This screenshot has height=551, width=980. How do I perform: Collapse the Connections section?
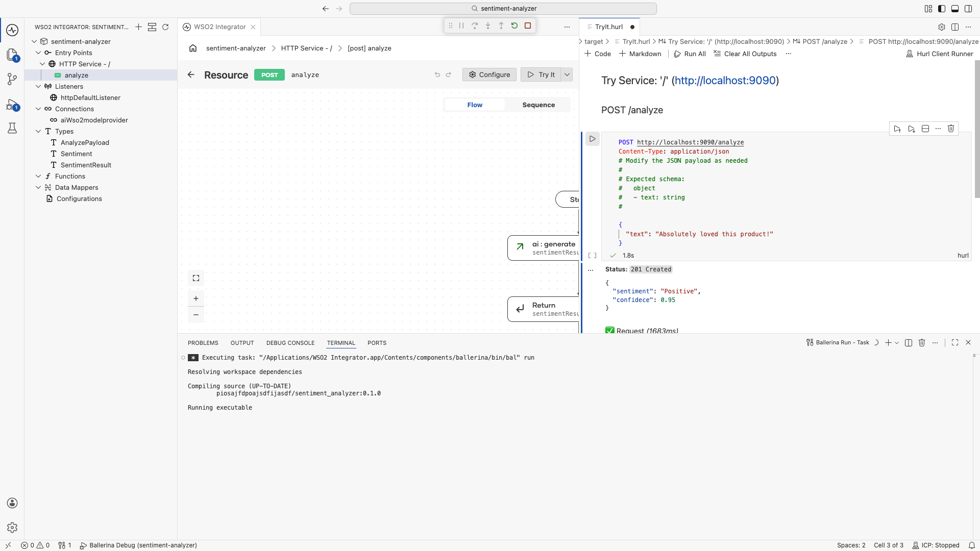coord(38,109)
